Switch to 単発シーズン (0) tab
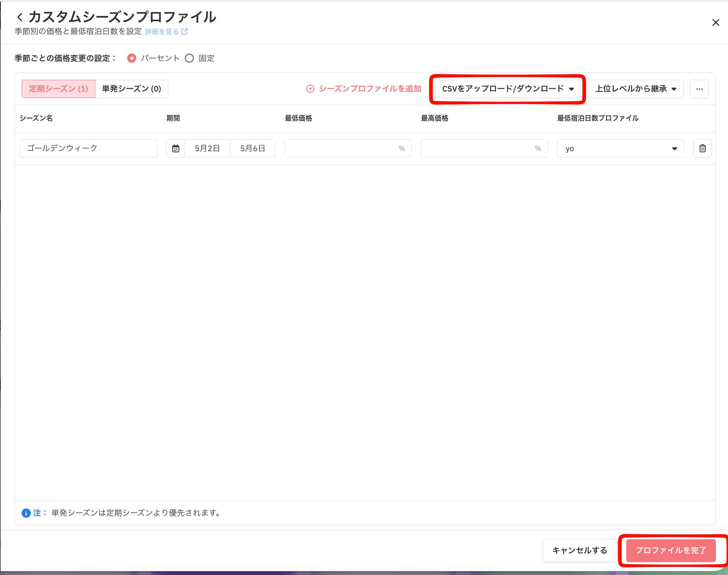This screenshot has height=575, width=728. point(131,89)
